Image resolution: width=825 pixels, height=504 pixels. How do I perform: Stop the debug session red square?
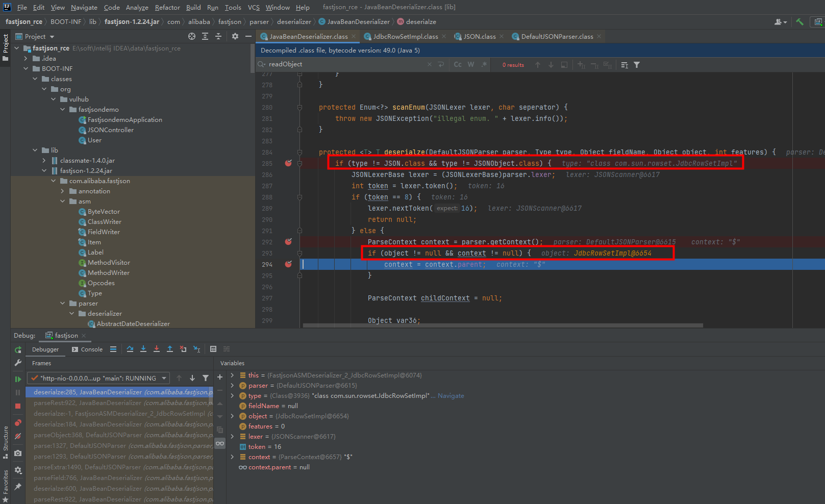coord(18,406)
